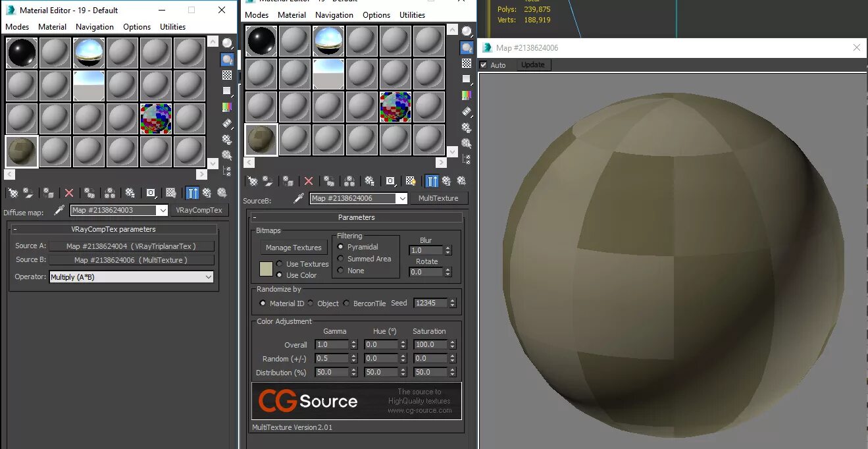Click Put Material to Scene in middle editor
Screen dimensions: 868x449
coord(268,181)
